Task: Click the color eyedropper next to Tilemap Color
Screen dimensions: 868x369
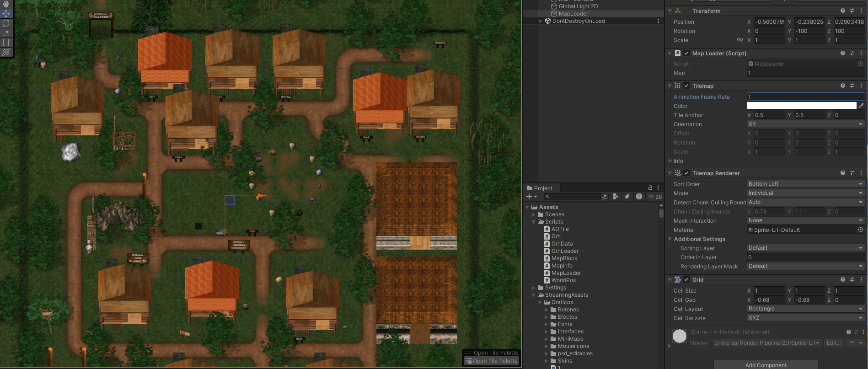Action: pyautogui.click(x=861, y=106)
